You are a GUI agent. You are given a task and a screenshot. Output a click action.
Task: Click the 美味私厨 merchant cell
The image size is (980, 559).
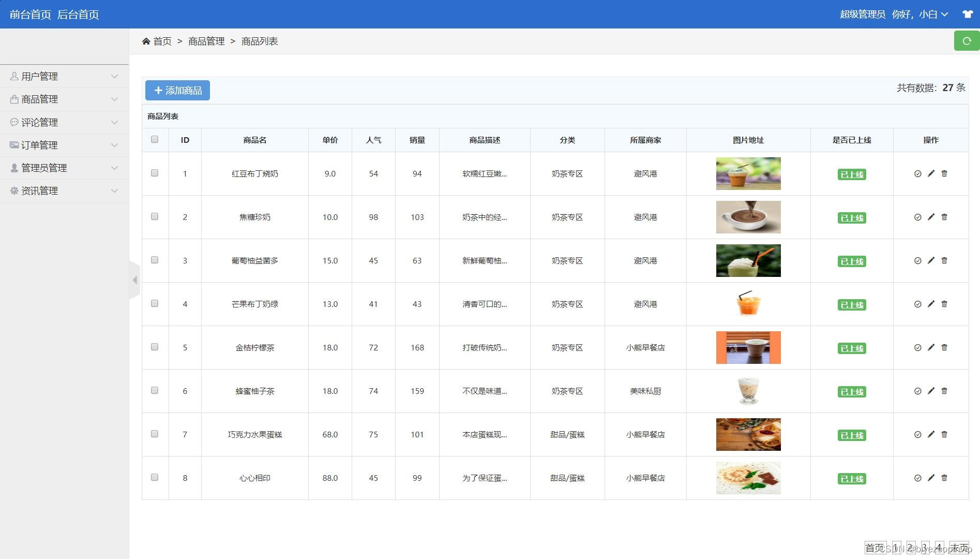tap(645, 391)
